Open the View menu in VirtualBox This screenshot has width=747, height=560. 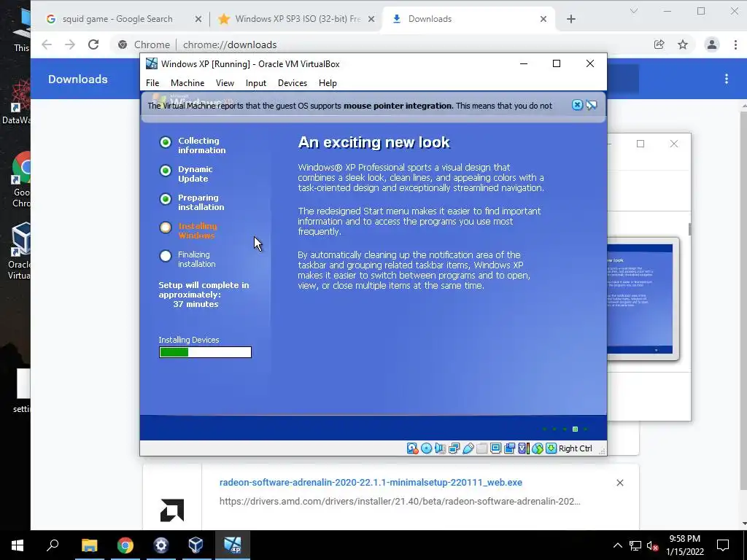(x=225, y=83)
